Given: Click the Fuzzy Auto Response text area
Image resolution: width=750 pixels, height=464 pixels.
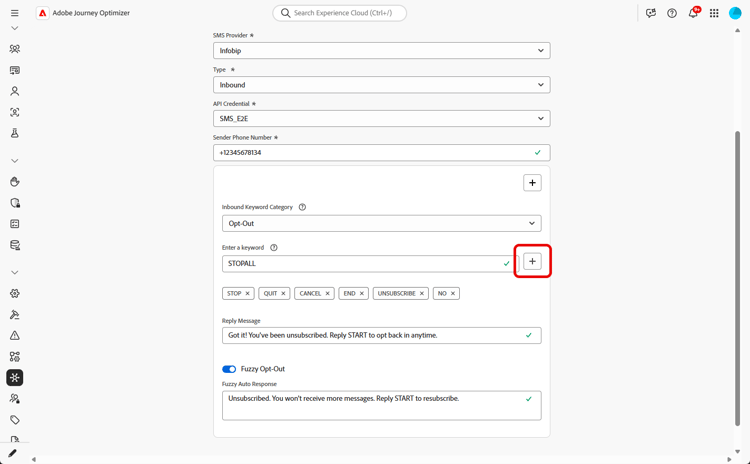Looking at the screenshot, I should pos(375,405).
